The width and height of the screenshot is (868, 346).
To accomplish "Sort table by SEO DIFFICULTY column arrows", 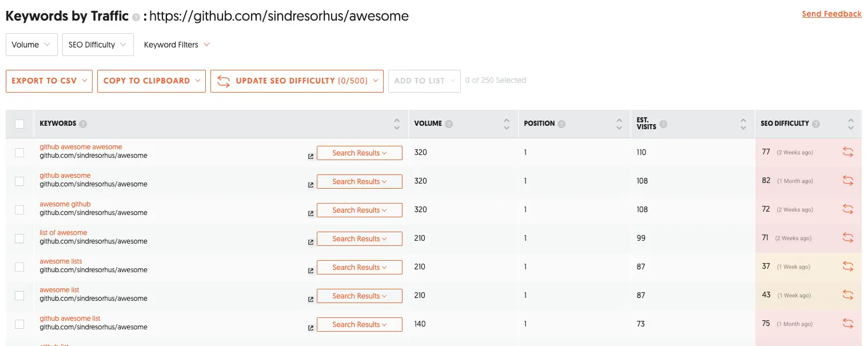I will click(x=851, y=124).
